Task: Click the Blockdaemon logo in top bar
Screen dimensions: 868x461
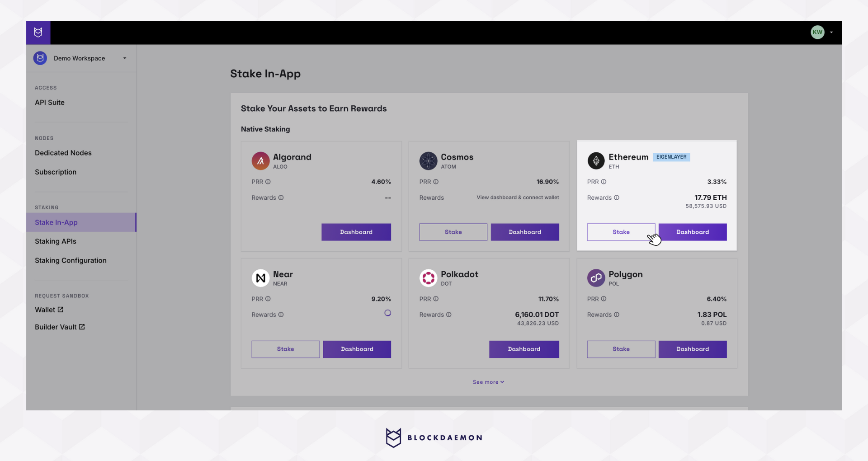Action: point(38,33)
